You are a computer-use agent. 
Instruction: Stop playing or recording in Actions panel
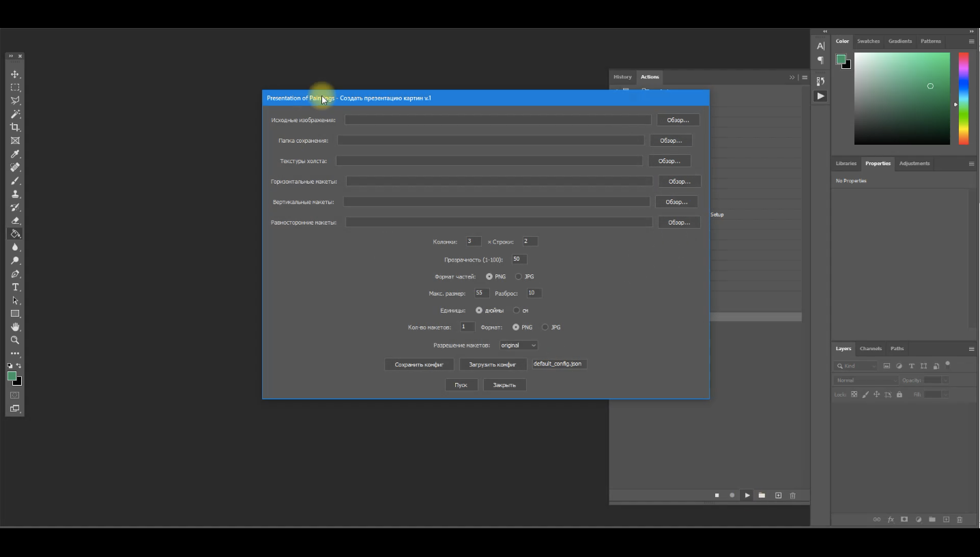tap(717, 496)
